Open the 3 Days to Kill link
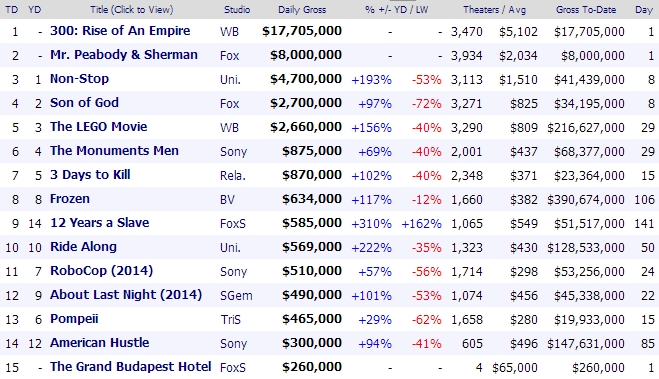This screenshot has height=379, width=659. pyautogui.click(x=90, y=174)
